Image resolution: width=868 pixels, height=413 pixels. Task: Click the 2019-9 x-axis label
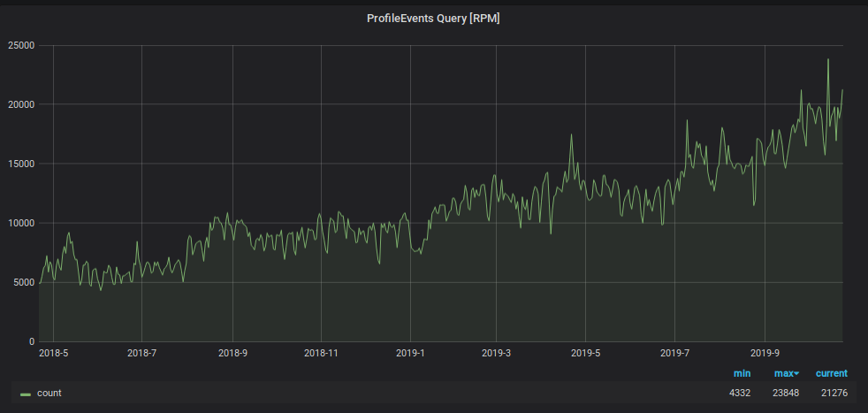(x=765, y=352)
